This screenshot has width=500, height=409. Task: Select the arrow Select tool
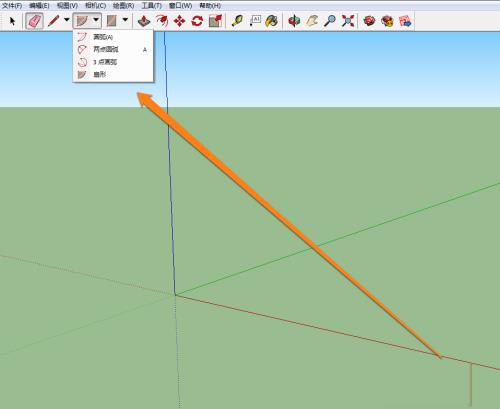(x=12, y=21)
